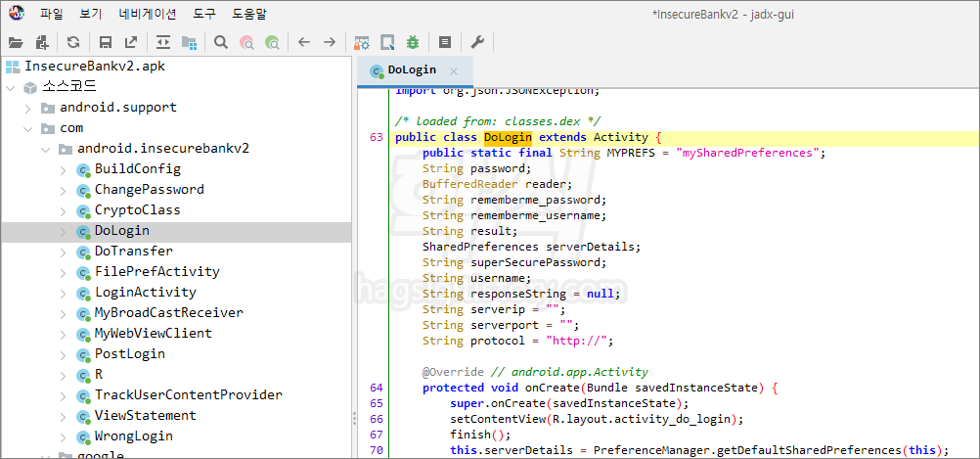The image size is (980, 459).
Task: Navigate back with the left arrow
Action: tap(304, 42)
